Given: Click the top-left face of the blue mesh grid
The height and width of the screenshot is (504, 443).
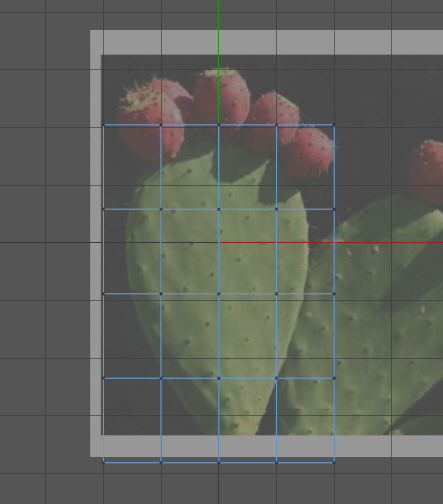Looking at the screenshot, I should pos(132,167).
